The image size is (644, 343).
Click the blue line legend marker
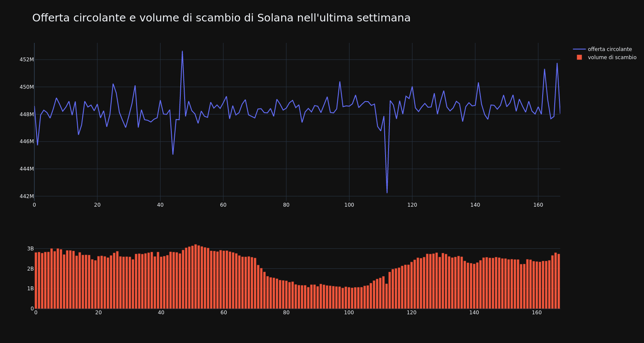pyautogui.click(x=579, y=49)
